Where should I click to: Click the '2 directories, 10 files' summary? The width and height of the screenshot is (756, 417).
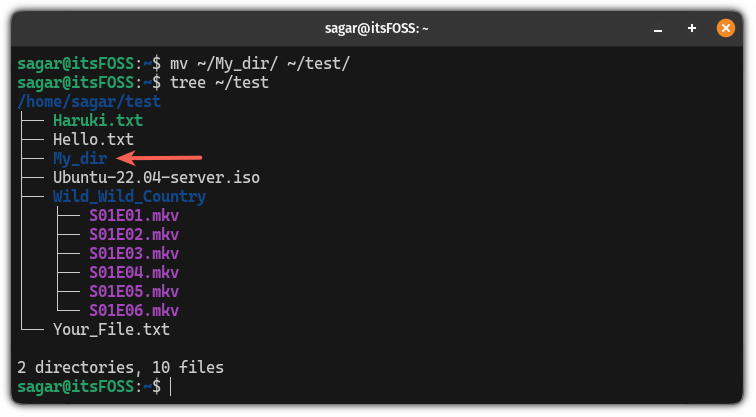pyautogui.click(x=120, y=367)
